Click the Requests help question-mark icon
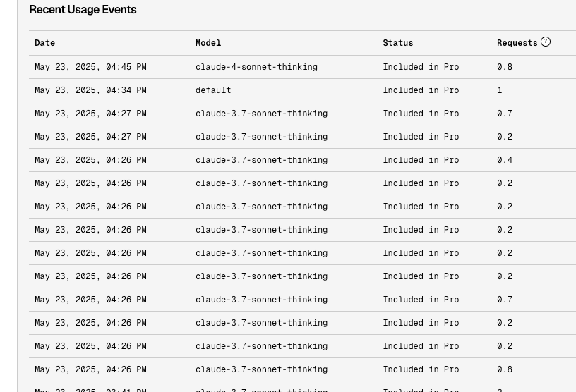 coord(546,42)
